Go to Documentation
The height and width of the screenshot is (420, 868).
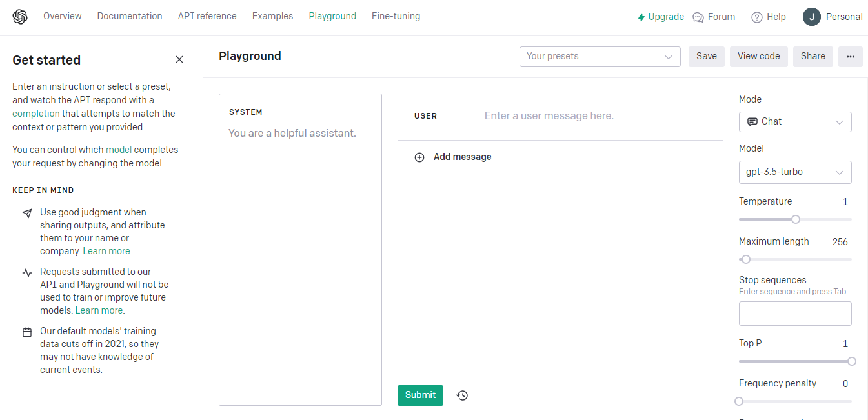click(x=130, y=16)
